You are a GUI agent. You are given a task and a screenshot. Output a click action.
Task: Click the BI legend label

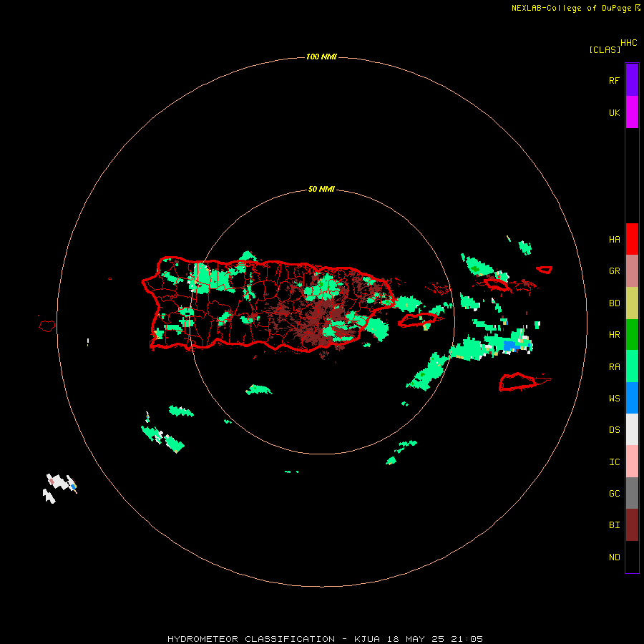coord(614,525)
